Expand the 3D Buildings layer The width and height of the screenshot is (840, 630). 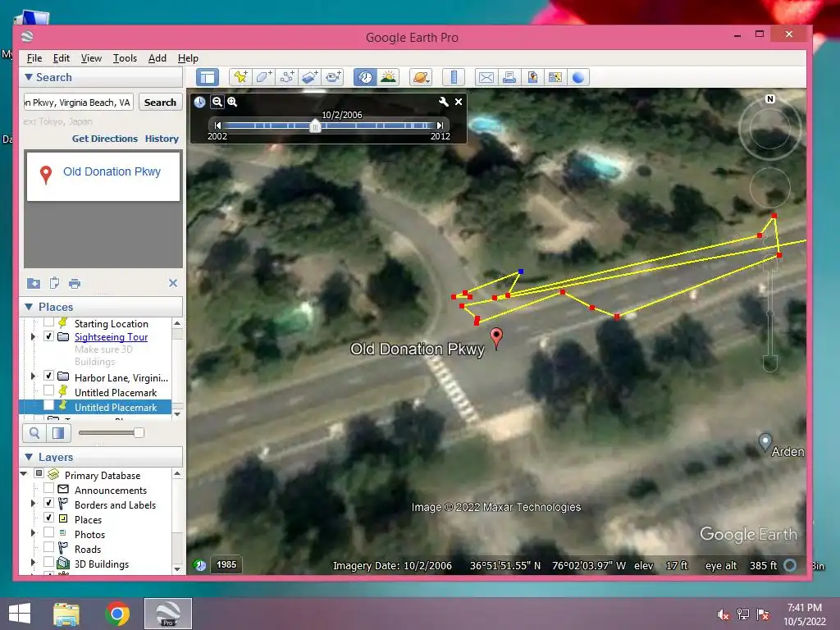[x=33, y=563]
